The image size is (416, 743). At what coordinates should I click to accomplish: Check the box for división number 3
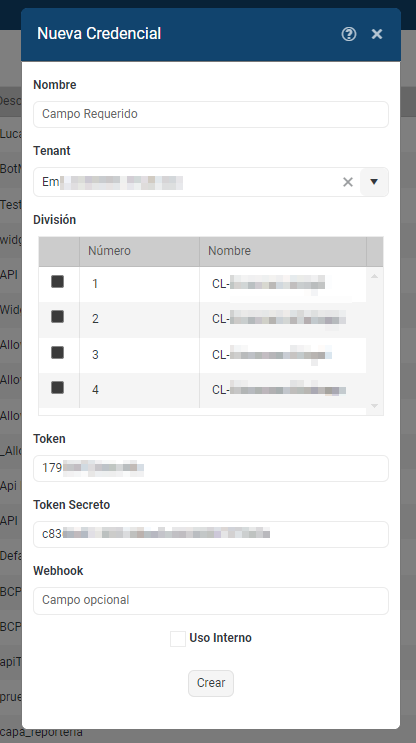57,353
